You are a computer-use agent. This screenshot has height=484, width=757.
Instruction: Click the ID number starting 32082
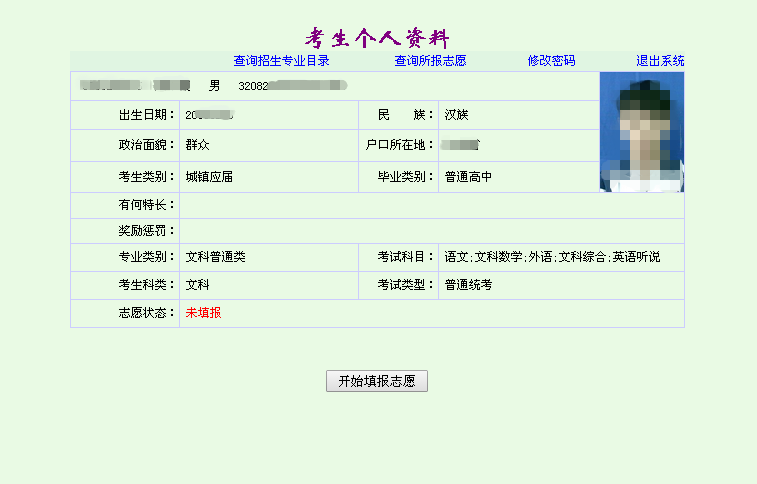tap(293, 86)
